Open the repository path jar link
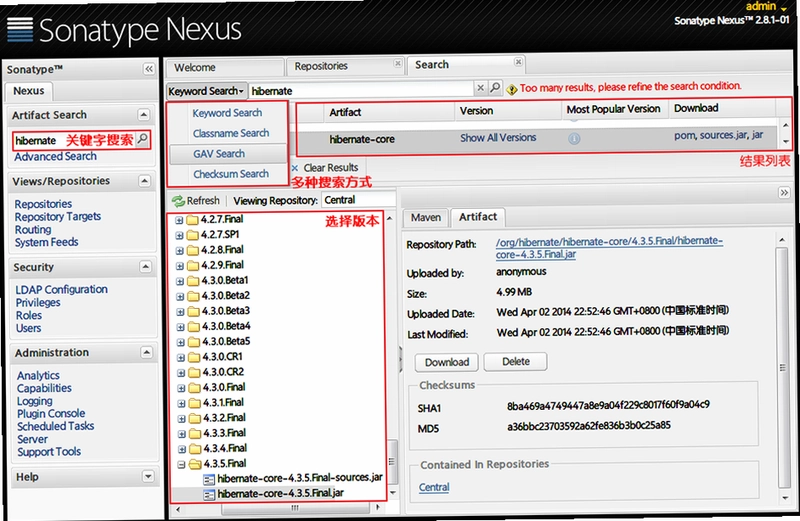The width and height of the screenshot is (800, 521). coord(609,247)
